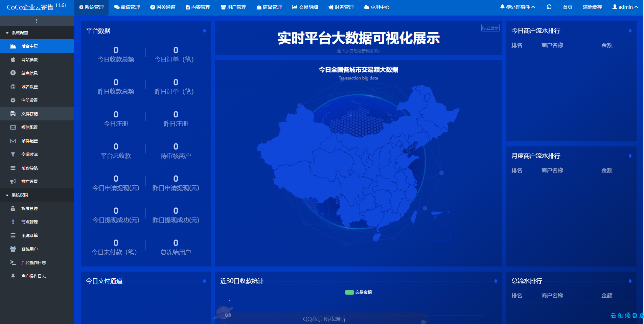
Task: Go to 首页 link in header
Action: point(568,7)
